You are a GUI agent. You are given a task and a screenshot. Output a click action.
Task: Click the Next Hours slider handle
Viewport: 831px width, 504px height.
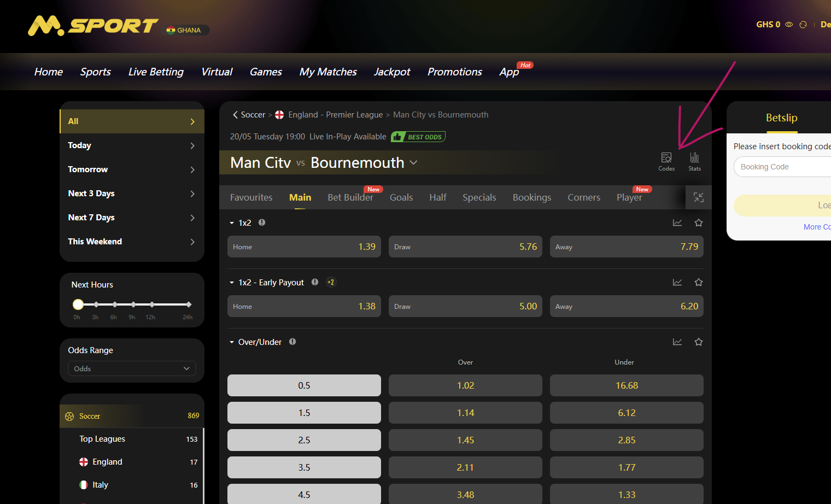coord(78,304)
